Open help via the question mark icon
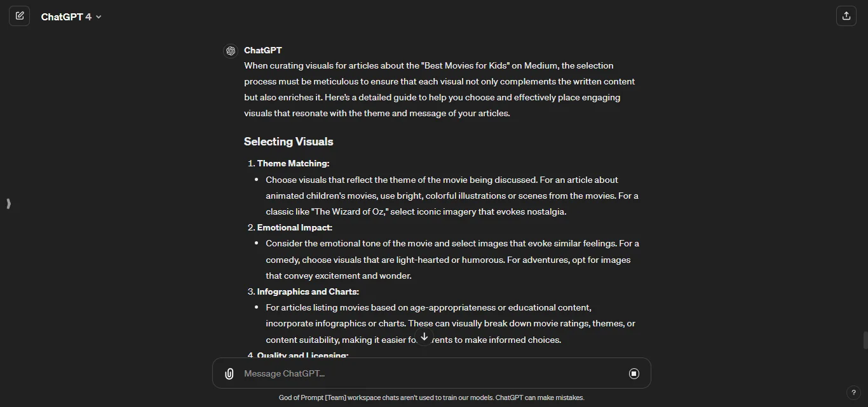The height and width of the screenshot is (407, 868). click(854, 392)
